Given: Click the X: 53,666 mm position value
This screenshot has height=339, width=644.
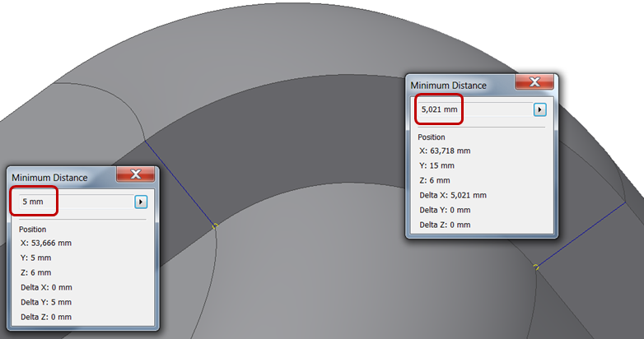Looking at the screenshot, I should [46, 243].
